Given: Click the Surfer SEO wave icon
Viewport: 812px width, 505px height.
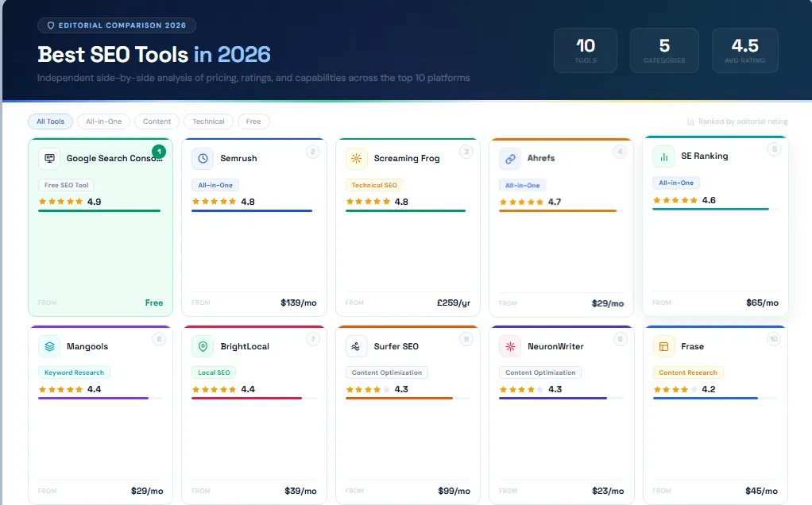Looking at the screenshot, I should pos(356,346).
